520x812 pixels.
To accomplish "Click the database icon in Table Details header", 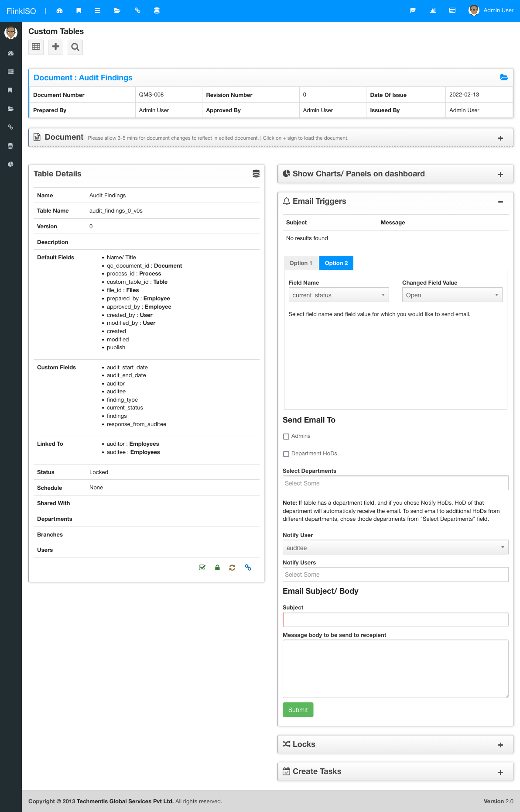I will tap(256, 174).
